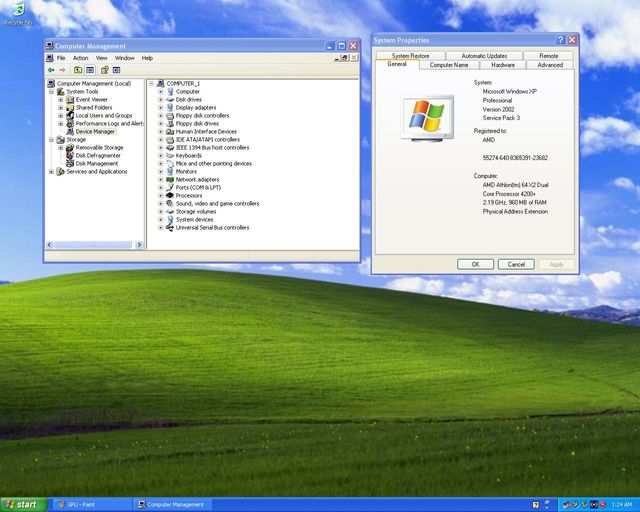640x512 pixels.
Task: Click the Services and Applications icon
Action: (61, 172)
